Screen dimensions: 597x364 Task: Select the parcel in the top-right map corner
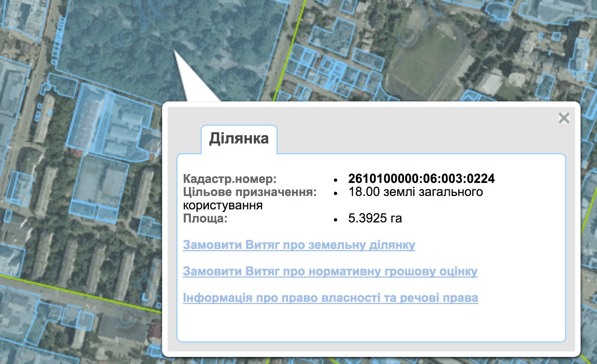click(x=559, y=11)
